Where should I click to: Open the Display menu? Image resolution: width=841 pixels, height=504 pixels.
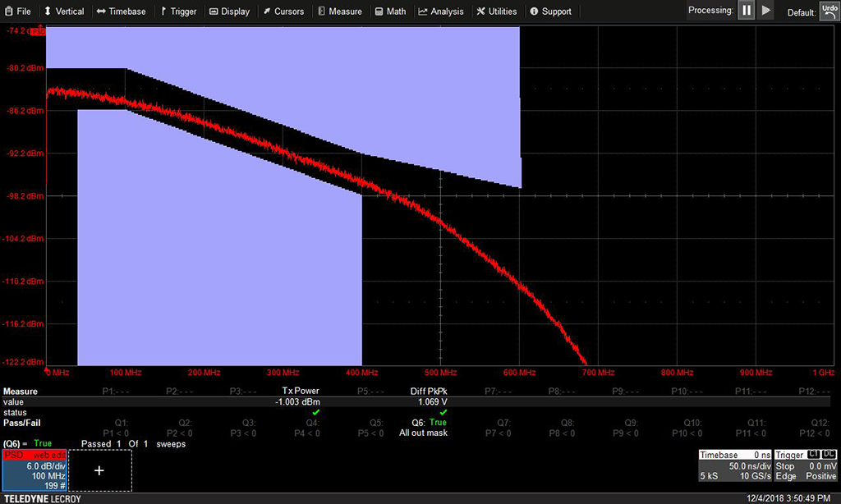click(x=230, y=11)
